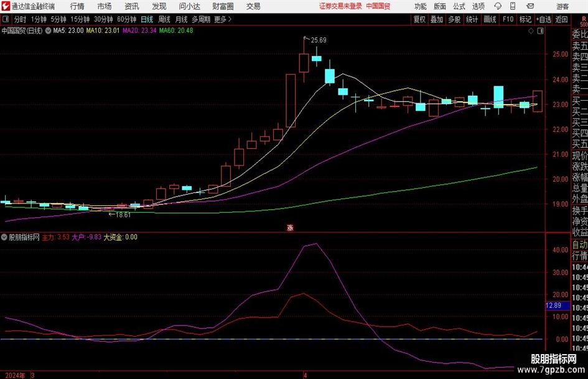This screenshot has height=379, width=588.
Task: Click the 25.00 price axis label
Action: coord(560,54)
